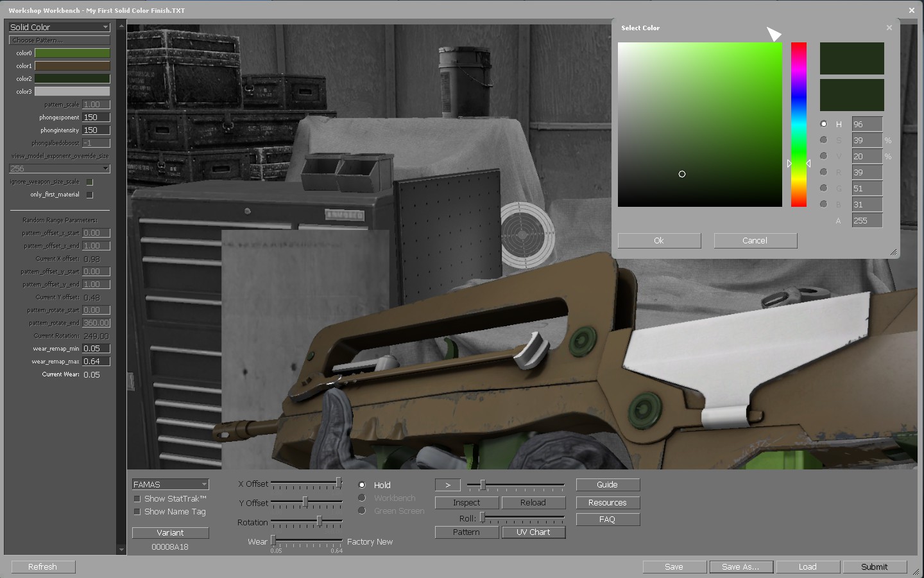924x578 pixels.
Task: Select the H hue radio button
Action: pyautogui.click(x=824, y=124)
